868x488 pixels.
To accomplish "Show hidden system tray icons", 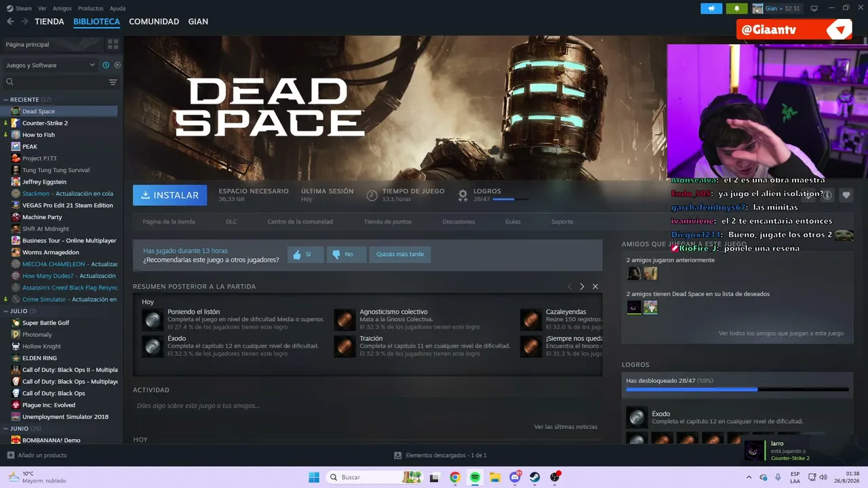I will [x=749, y=477].
